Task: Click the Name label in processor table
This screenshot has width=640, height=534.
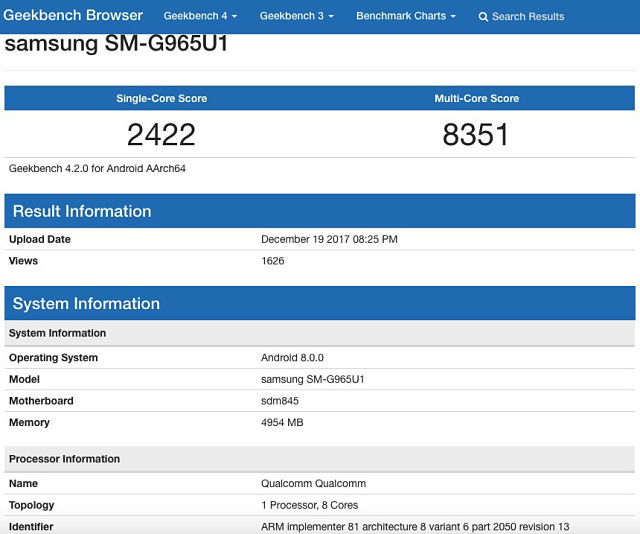Action: 23,483
